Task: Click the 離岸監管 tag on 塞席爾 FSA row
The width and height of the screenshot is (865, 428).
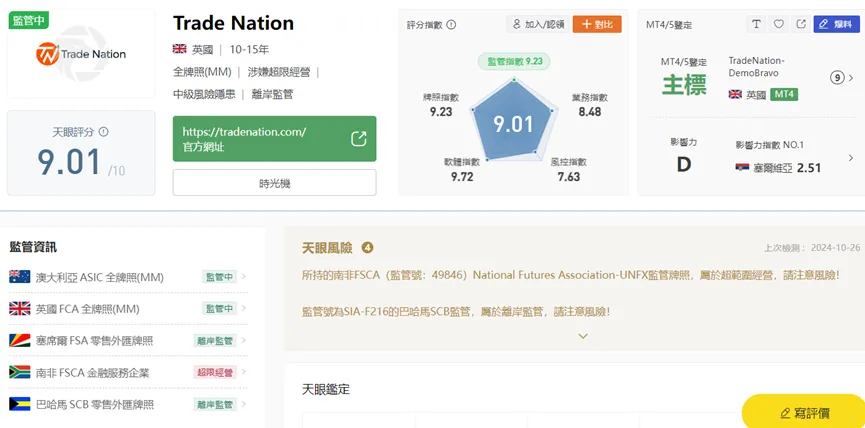Action: (x=215, y=341)
